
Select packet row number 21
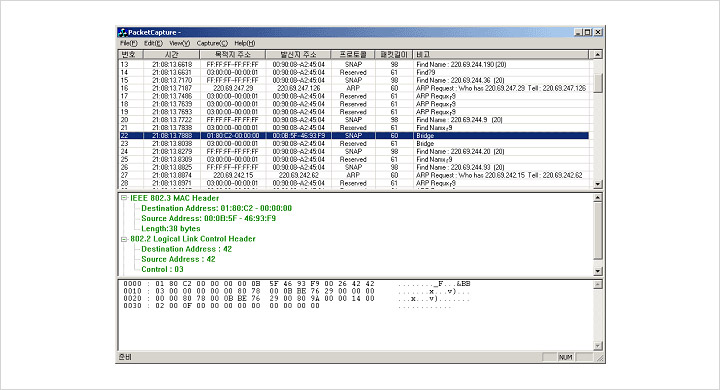pyautogui.click(x=354, y=127)
